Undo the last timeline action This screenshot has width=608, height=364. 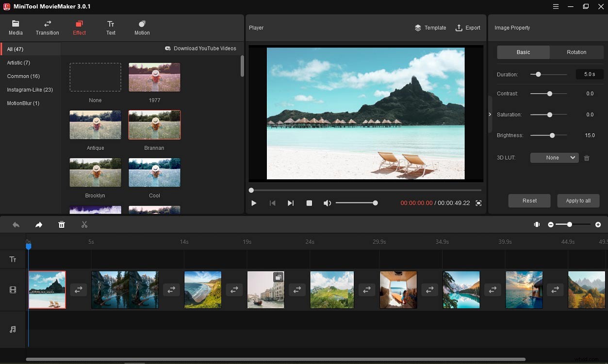tap(16, 224)
